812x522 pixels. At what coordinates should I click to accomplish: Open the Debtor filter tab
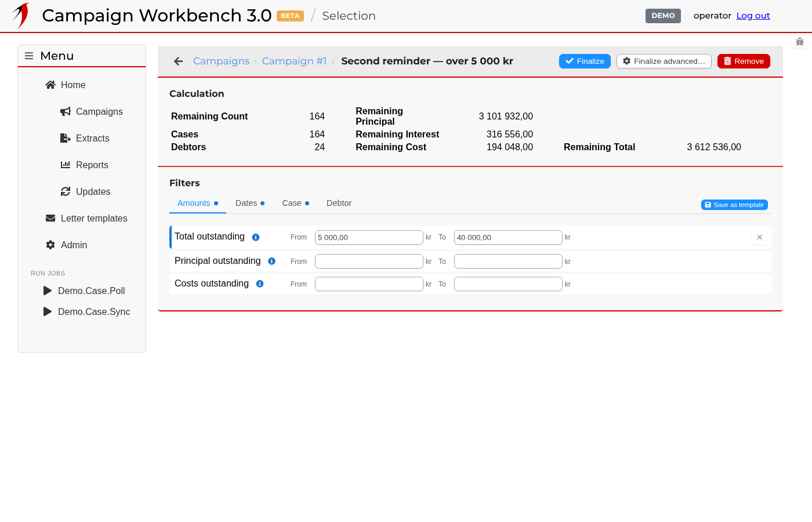[339, 203]
